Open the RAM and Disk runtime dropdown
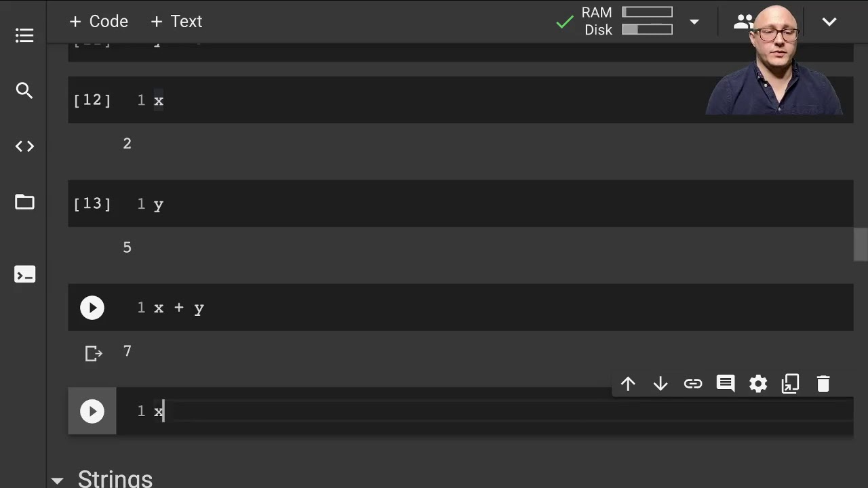Viewport: 868px width, 488px height. point(694,22)
